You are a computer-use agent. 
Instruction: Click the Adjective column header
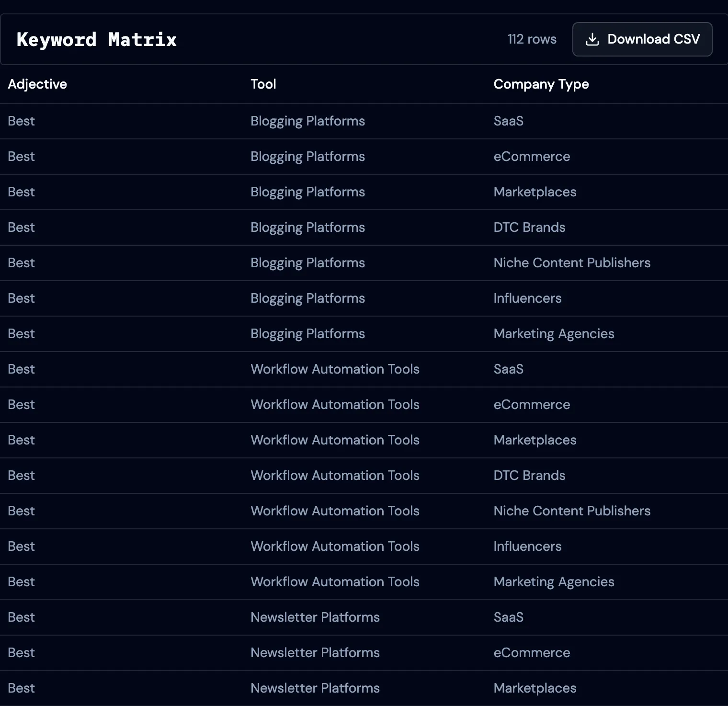click(37, 84)
